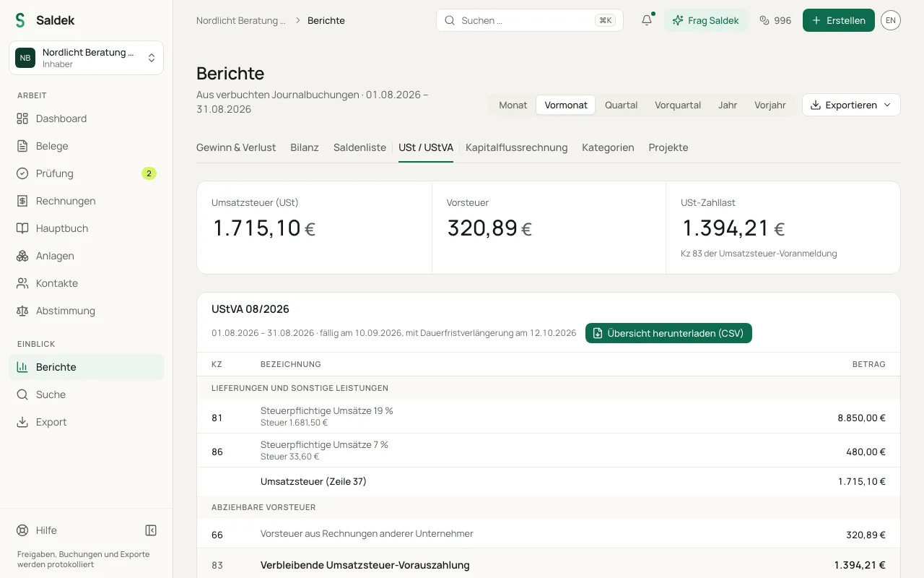
Task: Select the Monat period
Action: click(513, 105)
